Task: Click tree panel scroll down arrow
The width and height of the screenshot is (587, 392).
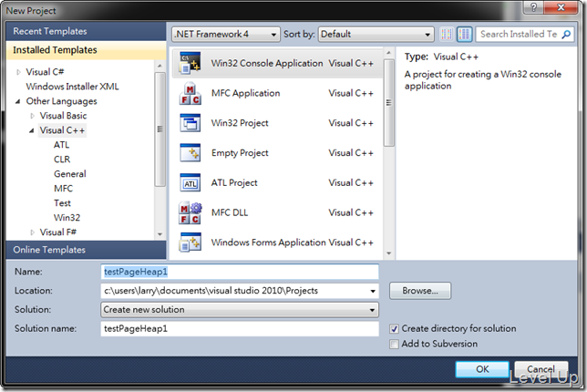Action: [x=160, y=234]
